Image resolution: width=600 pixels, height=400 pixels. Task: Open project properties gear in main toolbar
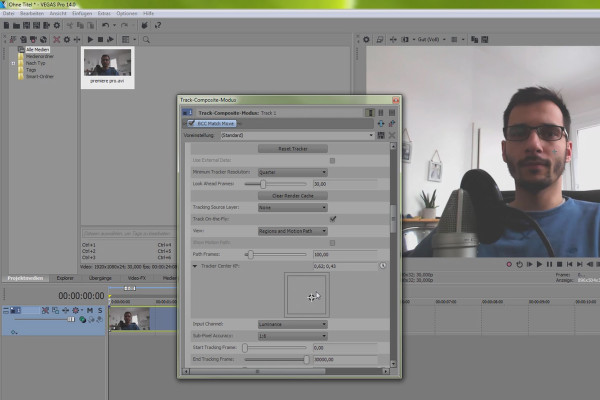(57, 26)
